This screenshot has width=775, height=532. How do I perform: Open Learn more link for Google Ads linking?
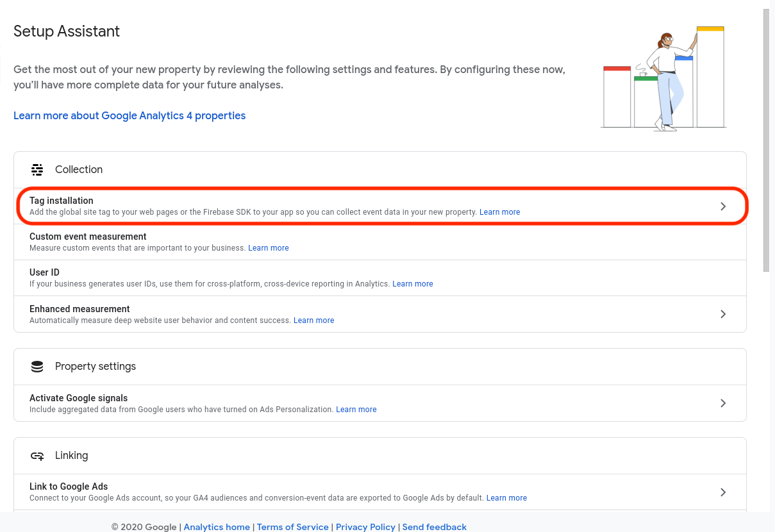(x=507, y=498)
